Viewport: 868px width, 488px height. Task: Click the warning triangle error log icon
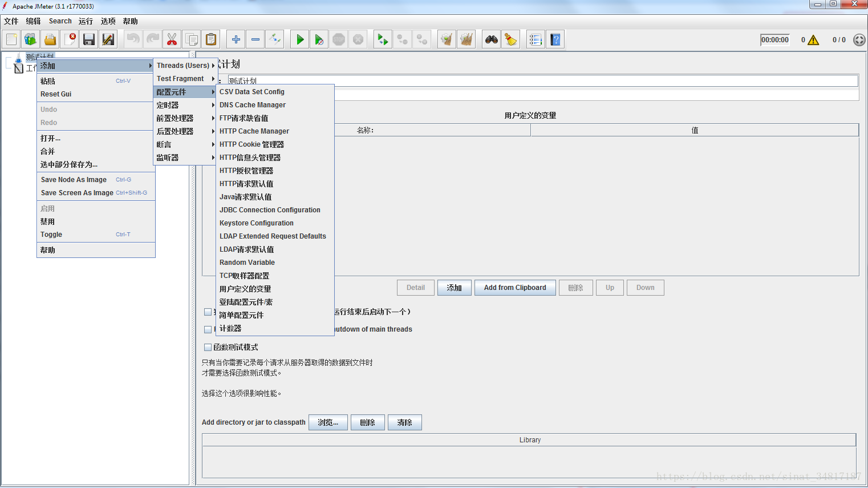[813, 40]
